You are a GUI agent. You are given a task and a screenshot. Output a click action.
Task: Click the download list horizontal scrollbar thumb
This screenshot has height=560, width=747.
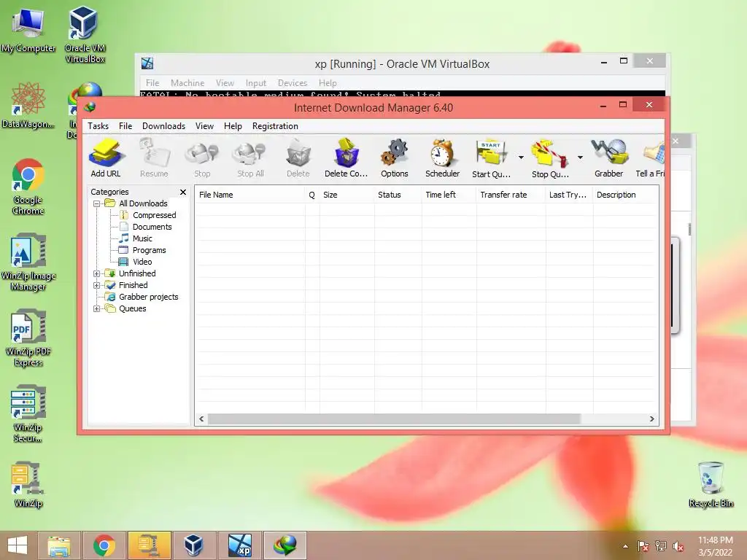394,419
